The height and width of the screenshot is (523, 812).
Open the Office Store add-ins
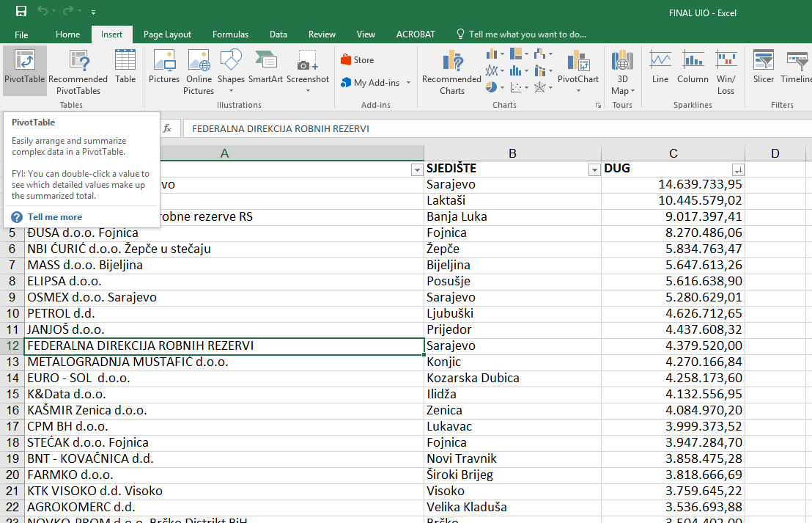(x=358, y=60)
